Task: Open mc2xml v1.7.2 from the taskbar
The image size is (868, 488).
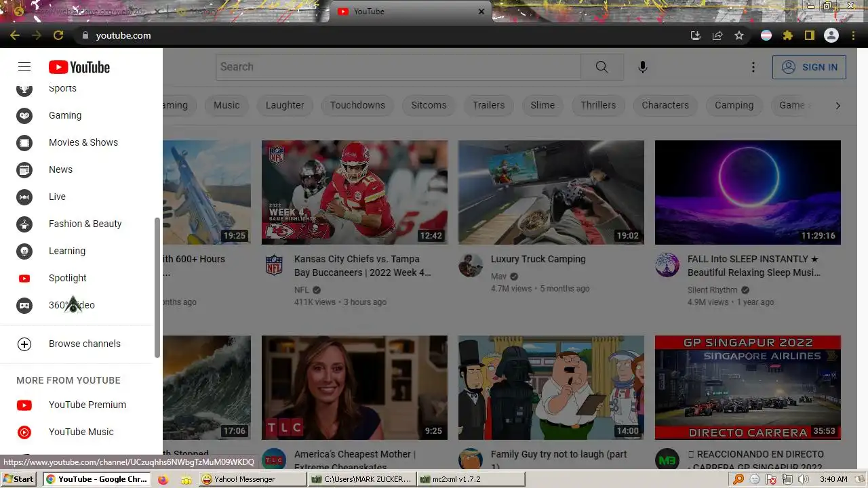Action: pos(471,479)
